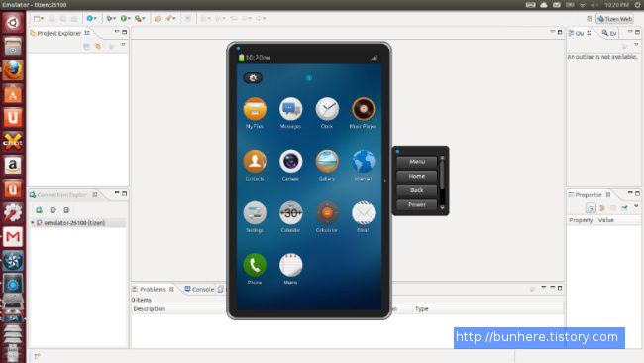
Task: Toggle Link with Editor in Project Explorer
Action: point(98,47)
